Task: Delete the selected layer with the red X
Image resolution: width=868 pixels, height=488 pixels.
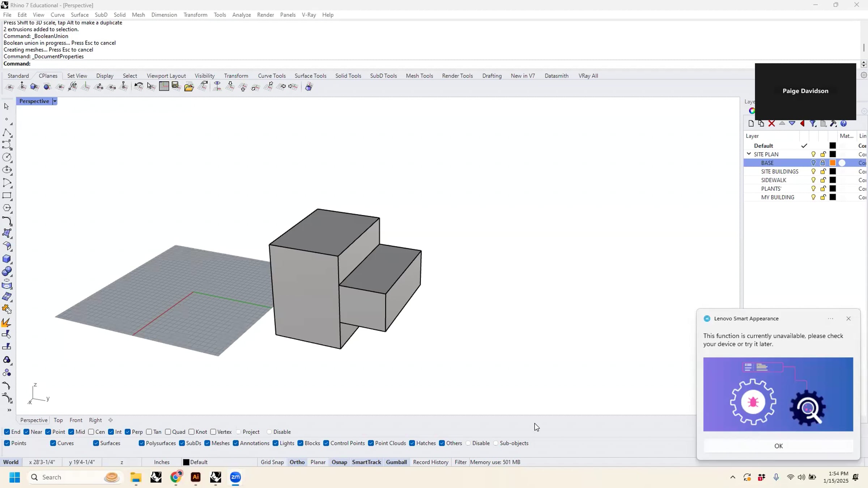Action: click(x=771, y=124)
